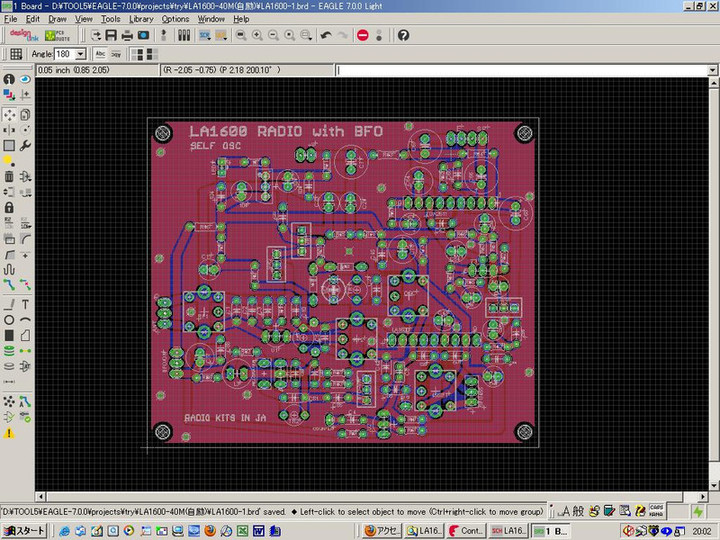
Task: Click the yellow warning Errors icon
Action: click(x=9, y=433)
